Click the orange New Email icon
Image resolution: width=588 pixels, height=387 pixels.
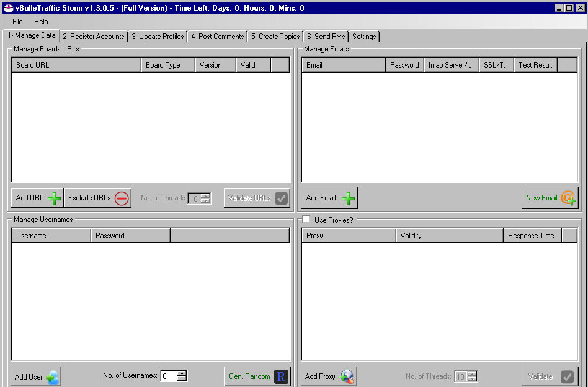[x=568, y=197]
